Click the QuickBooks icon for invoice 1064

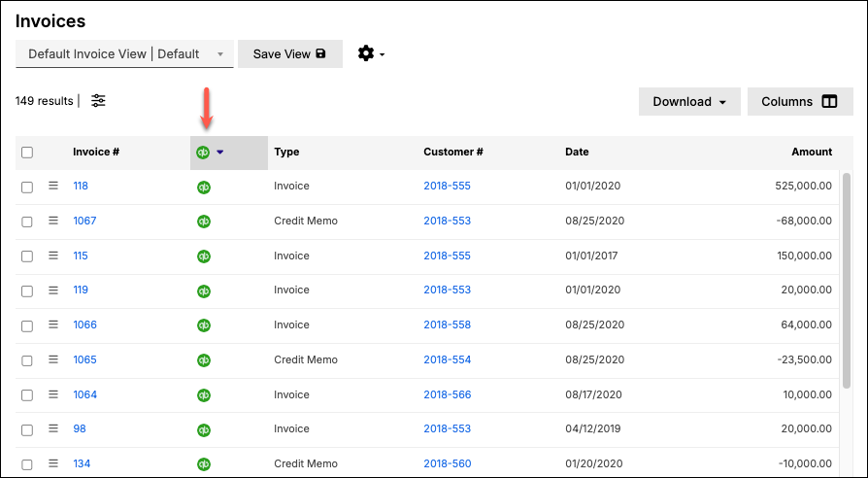tap(204, 395)
